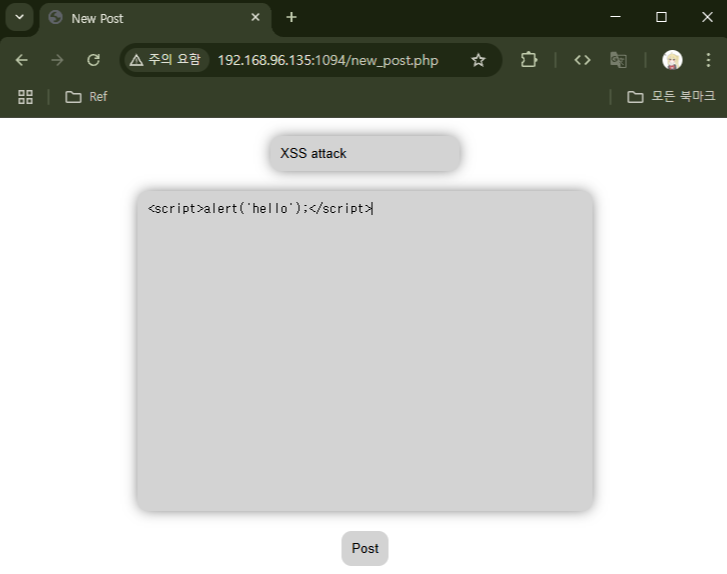Open the Ref bookmarks folder
The width and height of the screenshot is (727, 574).
coord(86,97)
